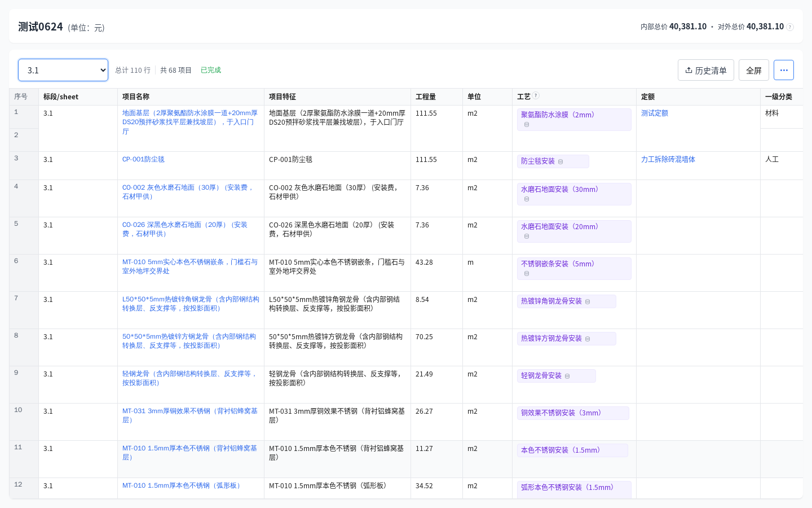812x508 pixels.
Task: Click the note icon in 聚氨酯防水涂膜 tag
Action: tap(527, 124)
